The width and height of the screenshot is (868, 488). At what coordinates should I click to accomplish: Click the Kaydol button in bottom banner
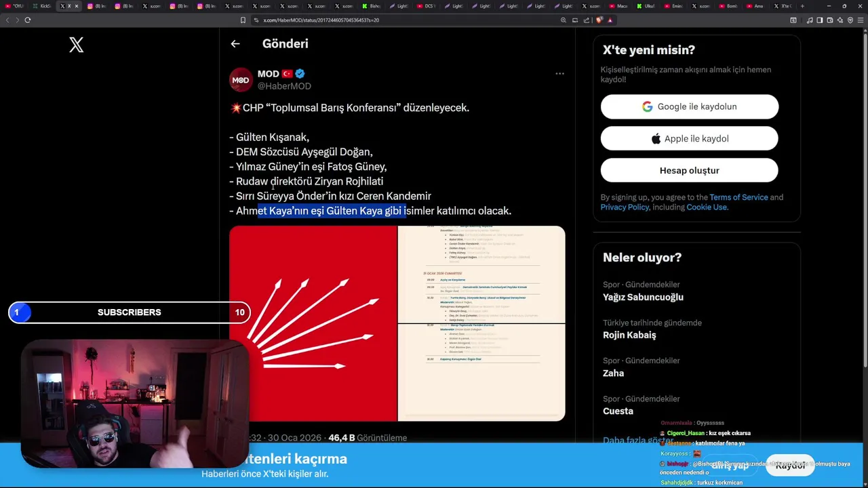tap(790, 466)
